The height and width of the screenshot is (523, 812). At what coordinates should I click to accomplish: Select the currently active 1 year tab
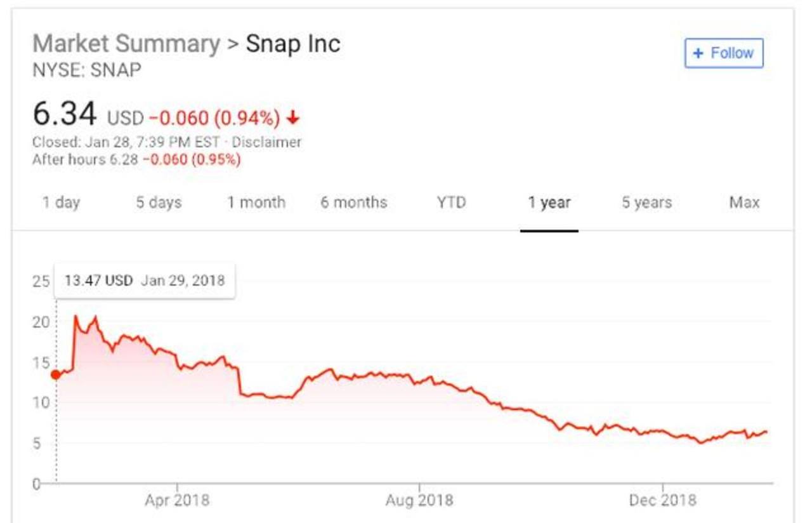(x=548, y=202)
